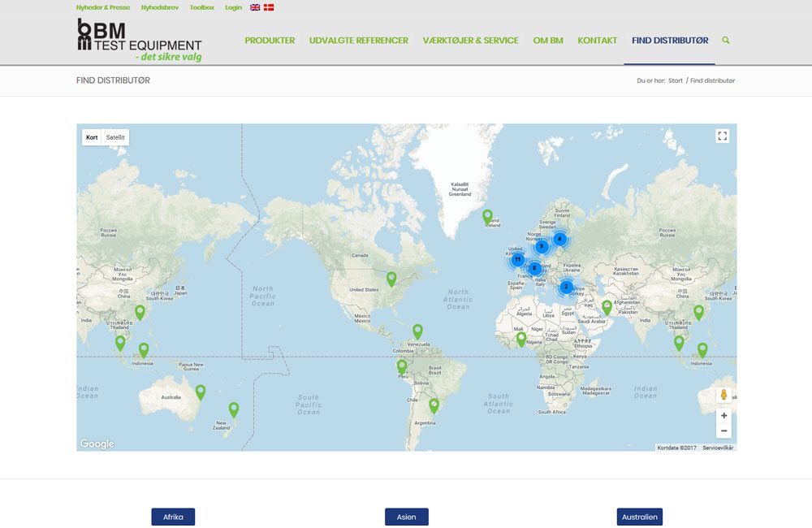The height and width of the screenshot is (528, 812).
Task: Click the Iceland distributor pin
Action: coord(487,216)
